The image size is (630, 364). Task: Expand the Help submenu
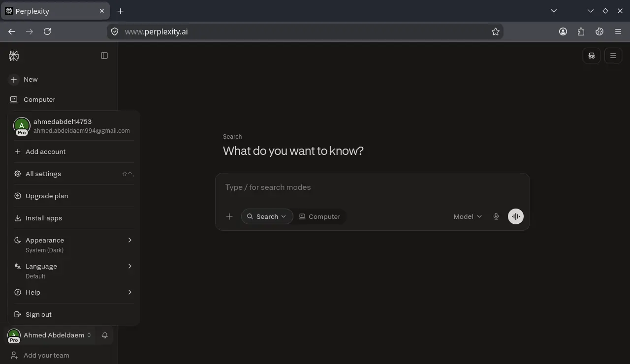click(74, 292)
